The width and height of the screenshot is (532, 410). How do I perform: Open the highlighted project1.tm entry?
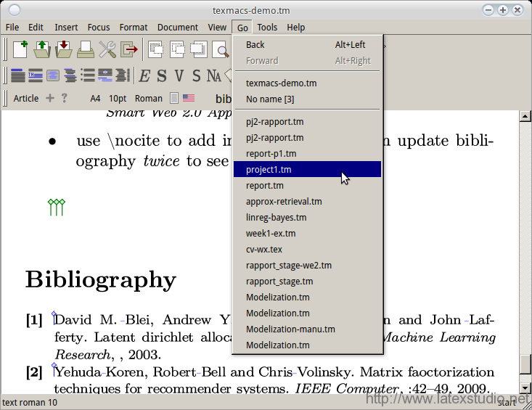click(308, 170)
